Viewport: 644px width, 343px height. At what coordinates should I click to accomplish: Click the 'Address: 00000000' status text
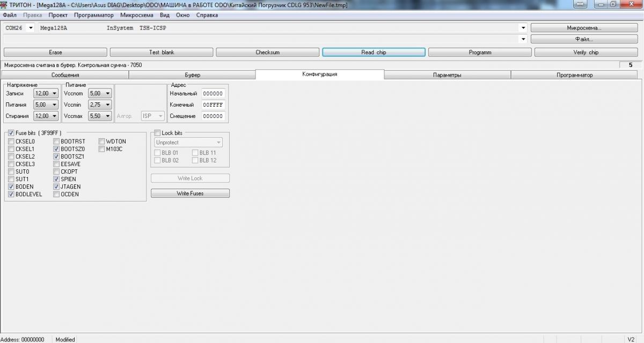(22, 339)
